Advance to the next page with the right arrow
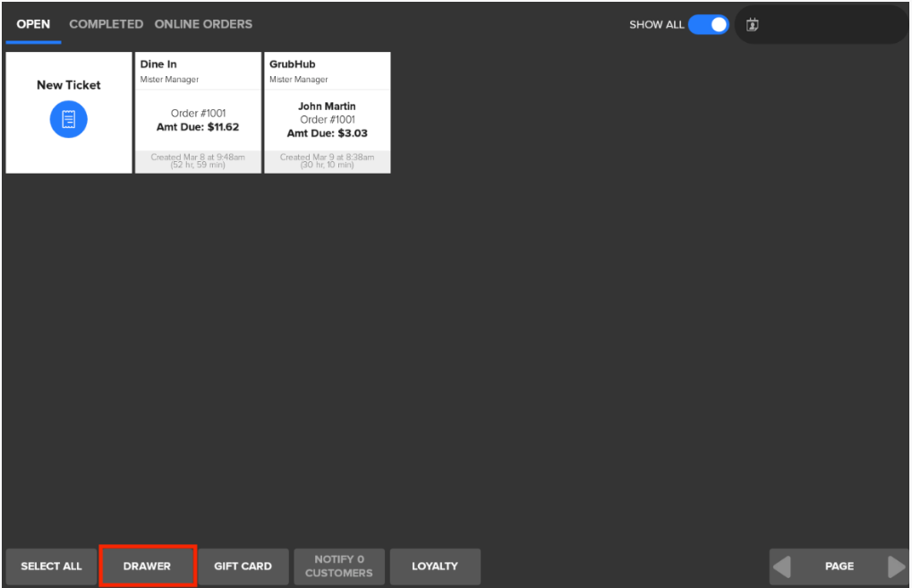The width and height of the screenshot is (912, 588). 896,566
